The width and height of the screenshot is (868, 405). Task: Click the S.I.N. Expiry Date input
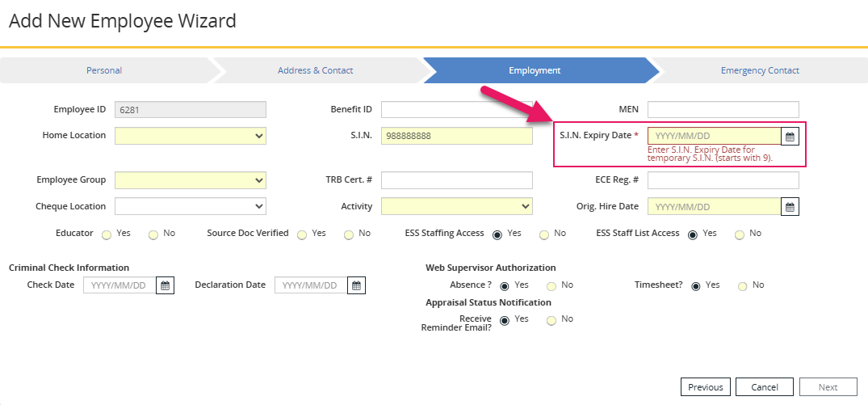pyautogui.click(x=714, y=136)
